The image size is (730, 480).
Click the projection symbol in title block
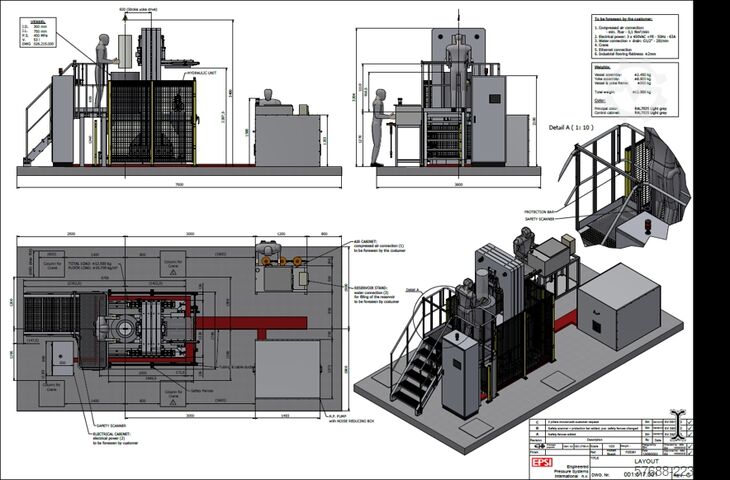[x=541, y=446]
